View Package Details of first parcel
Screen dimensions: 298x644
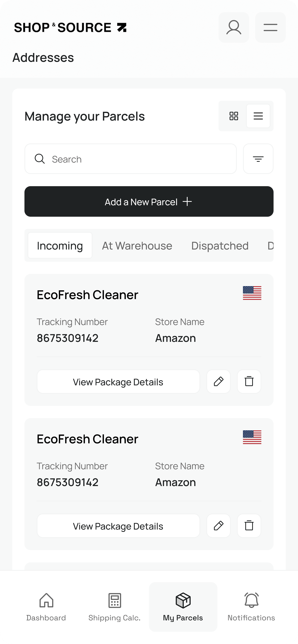click(118, 382)
